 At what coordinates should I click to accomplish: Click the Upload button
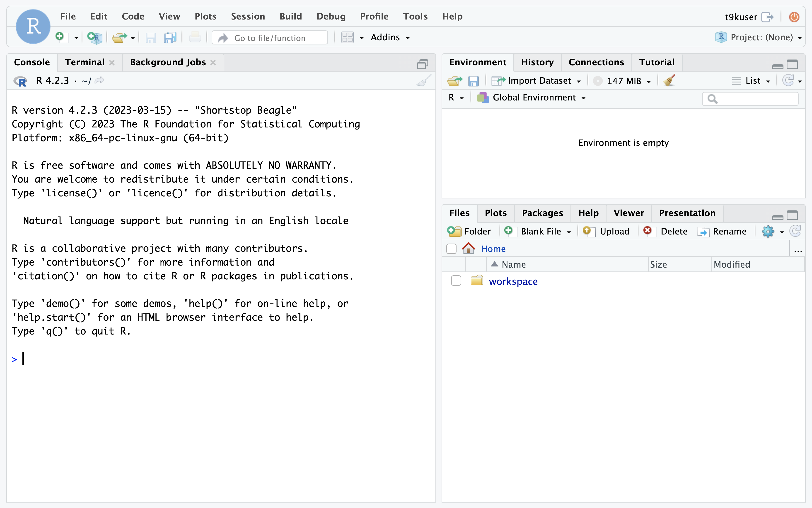tap(606, 231)
